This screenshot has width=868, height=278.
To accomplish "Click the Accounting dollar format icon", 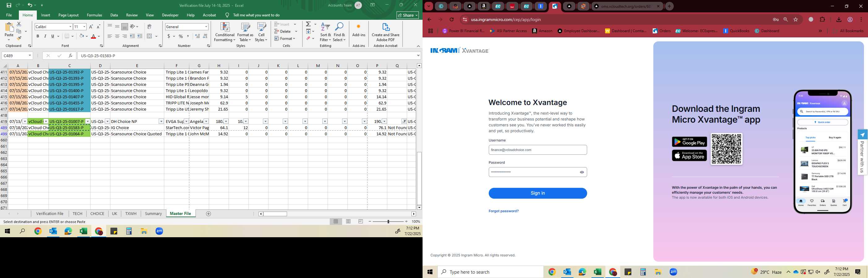I will pos(169,36).
